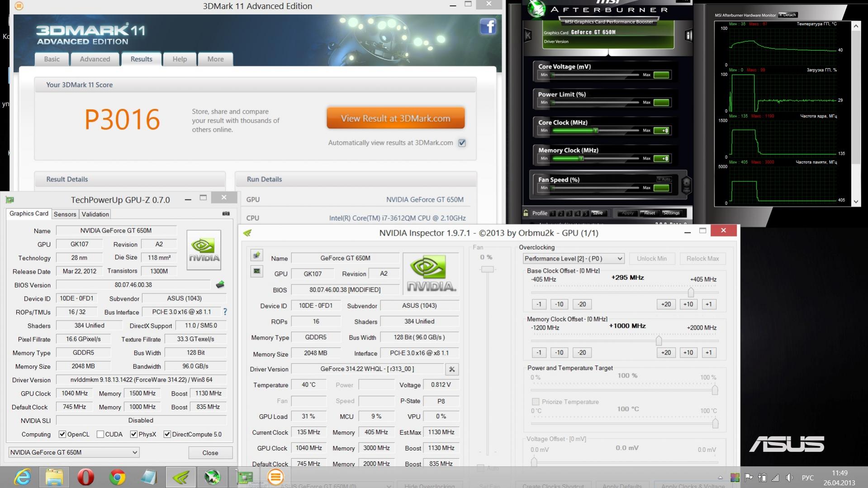Open Performance Level [2] - (P0) dropdown

point(574,259)
